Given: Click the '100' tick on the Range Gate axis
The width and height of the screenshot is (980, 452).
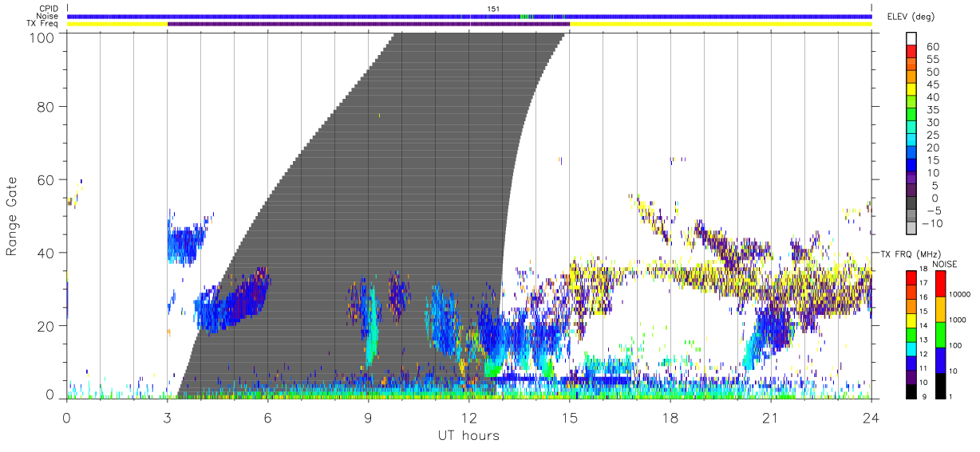Looking at the screenshot, I should pyautogui.click(x=44, y=37).
